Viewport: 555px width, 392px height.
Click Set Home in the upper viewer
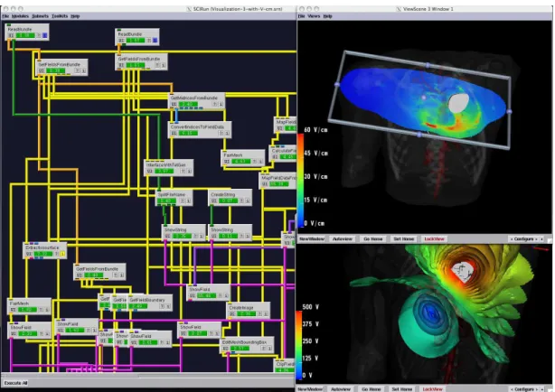coord(403,239)
